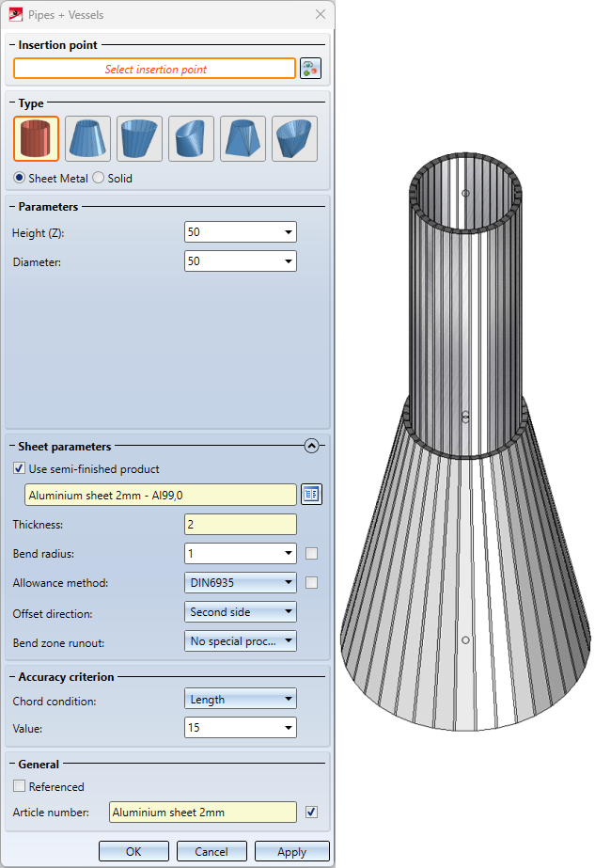Open the Bend radius dropdown

[x=289, y=553]
